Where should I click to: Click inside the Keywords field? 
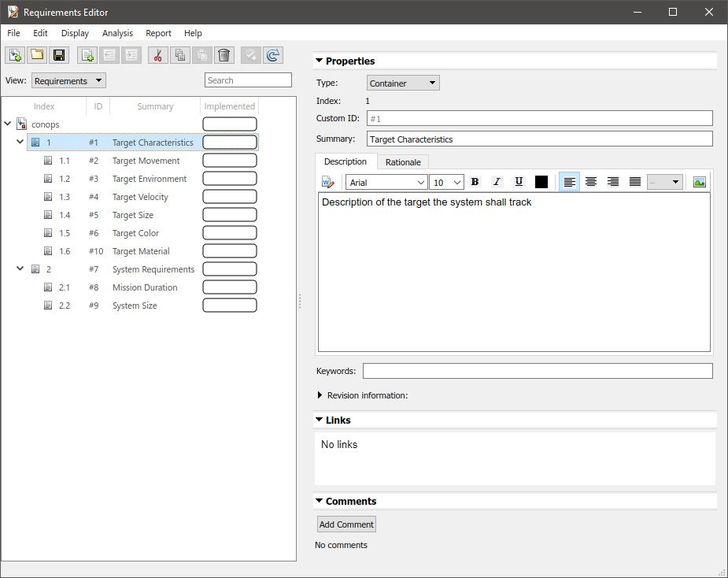coord(538,371)
